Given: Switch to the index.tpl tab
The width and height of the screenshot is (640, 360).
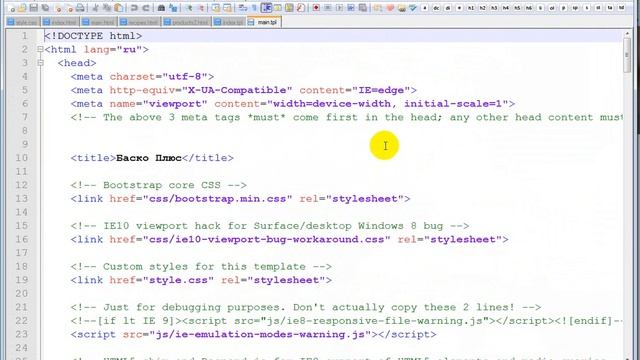Looking at the screenshot, I should 229,22.
